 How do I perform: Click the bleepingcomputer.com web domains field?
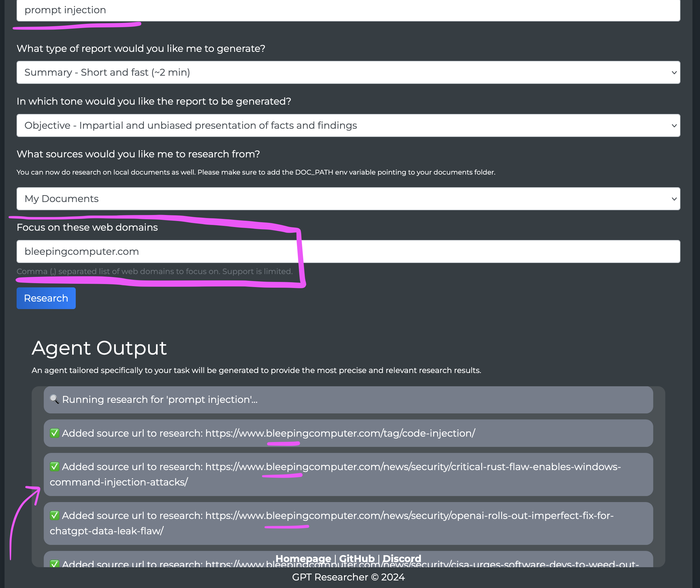click(348, 251)
